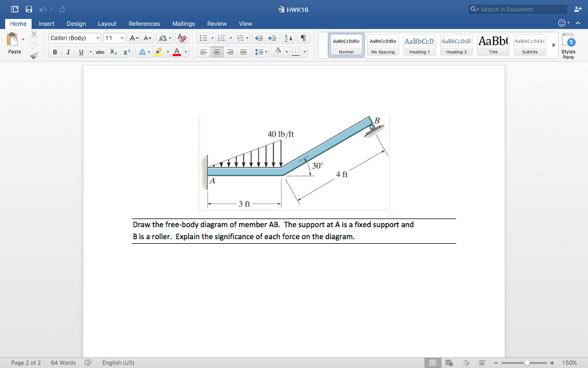Click the 64 Words count in status bar

[x=63, y=362]
